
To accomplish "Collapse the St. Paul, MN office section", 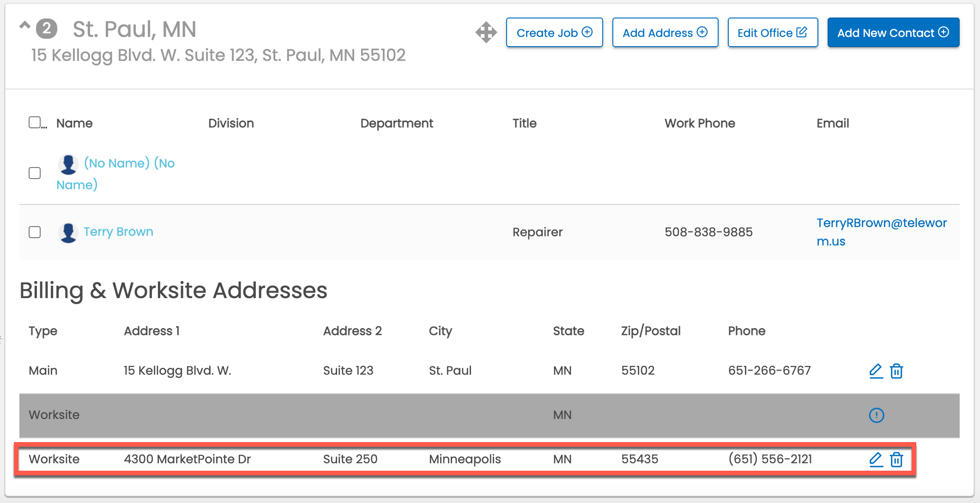I will coord(24,26).
